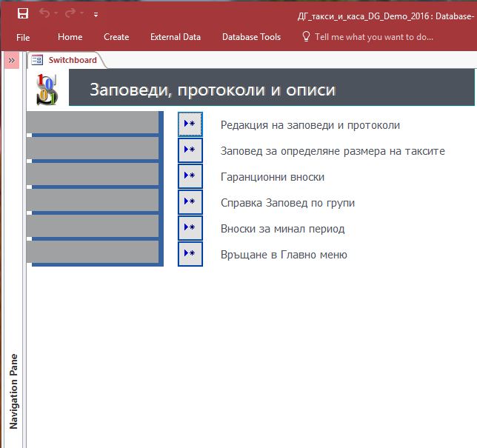Click the vertical Navigation Pane label
This screenshot has width=477, height=448.
[x=13, y=391]
